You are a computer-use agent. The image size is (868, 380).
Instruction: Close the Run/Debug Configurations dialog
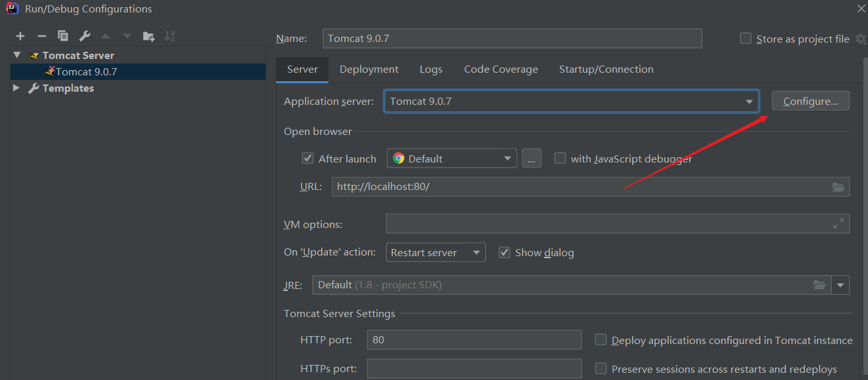coord(861,9)
